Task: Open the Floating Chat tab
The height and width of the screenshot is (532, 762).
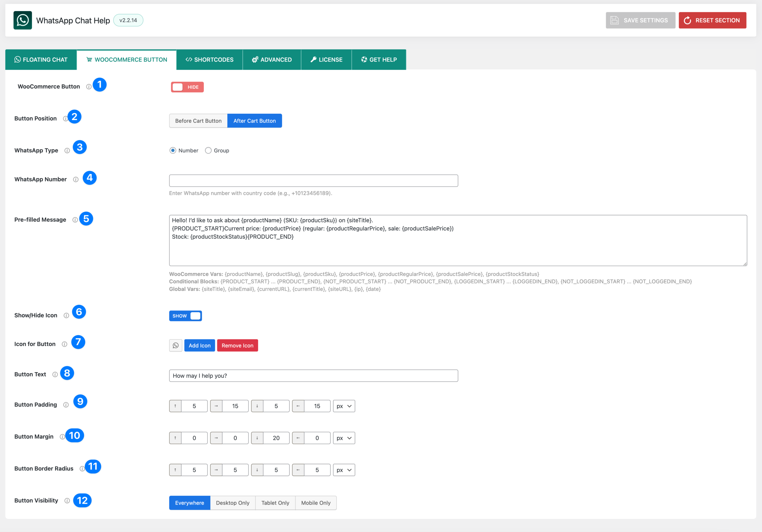Action: pyautogui.click(x=41, y=60)
